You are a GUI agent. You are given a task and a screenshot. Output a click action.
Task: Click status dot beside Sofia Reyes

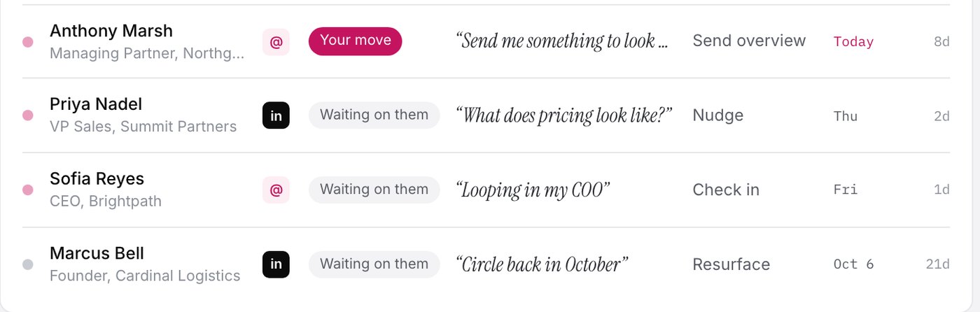click(28, 190)
